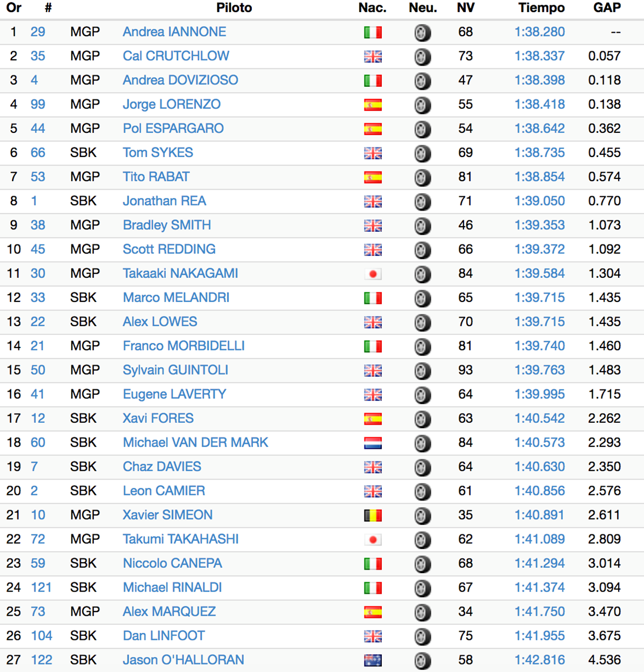Screen dimensions: 644x672
Task: Click the Piloto column header
Action: (x=234, y=7)
